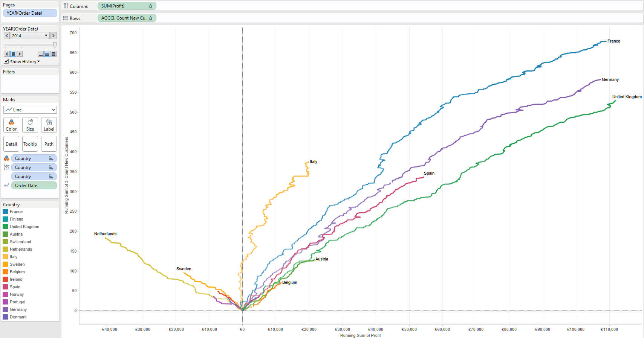Uncheck the Show History checkbox
Viewport: 644px width, 338px height.
pos(6,61)
